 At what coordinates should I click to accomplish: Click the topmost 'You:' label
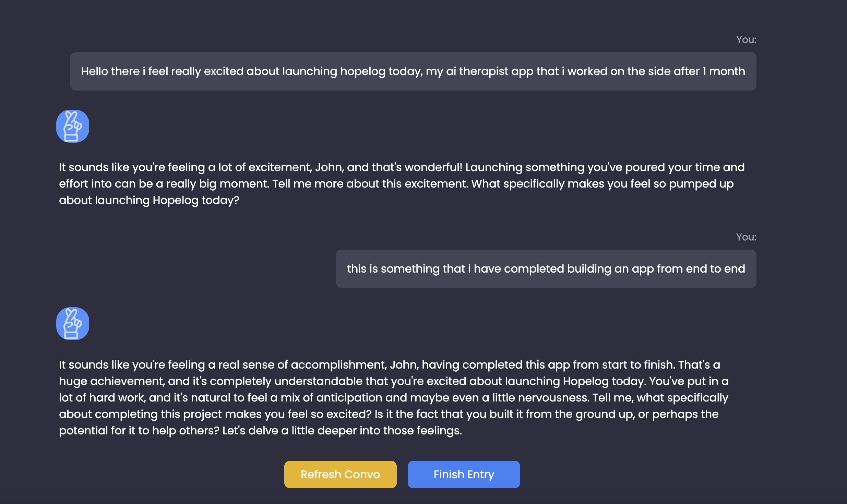coord(746,40)
